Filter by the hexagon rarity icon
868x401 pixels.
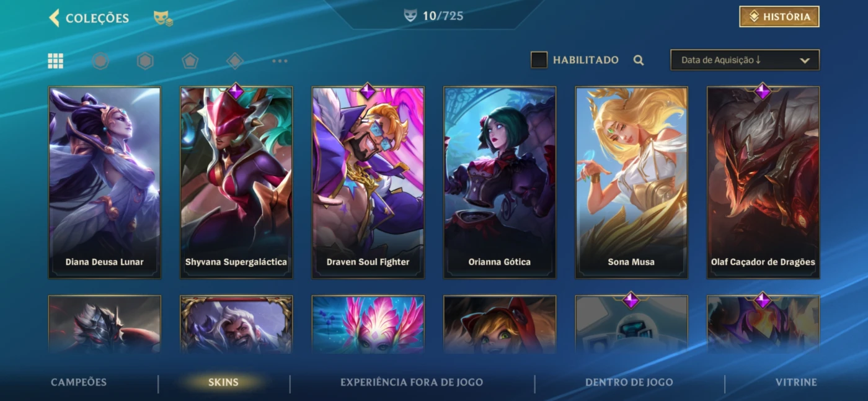(145, 61)
